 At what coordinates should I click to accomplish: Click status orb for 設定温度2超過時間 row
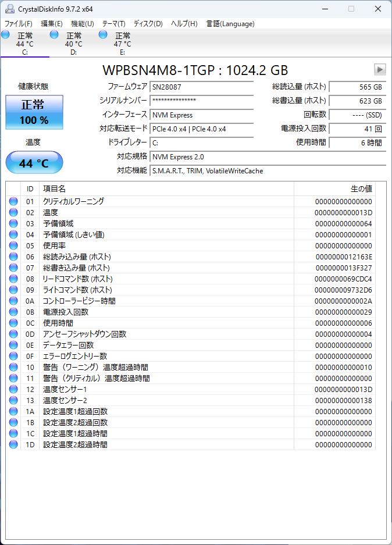pos(13,444)
